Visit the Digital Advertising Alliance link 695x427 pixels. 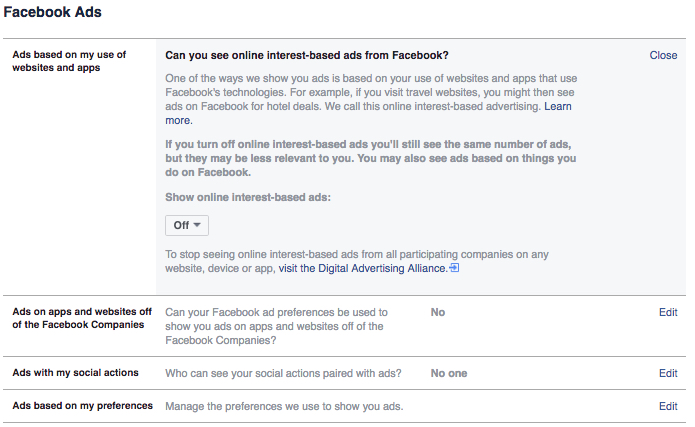[x=363, y=268]
